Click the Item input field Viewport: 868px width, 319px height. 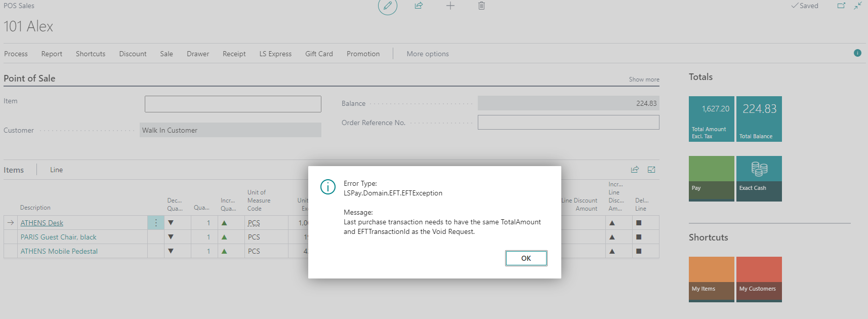click(x=233, y=104)
